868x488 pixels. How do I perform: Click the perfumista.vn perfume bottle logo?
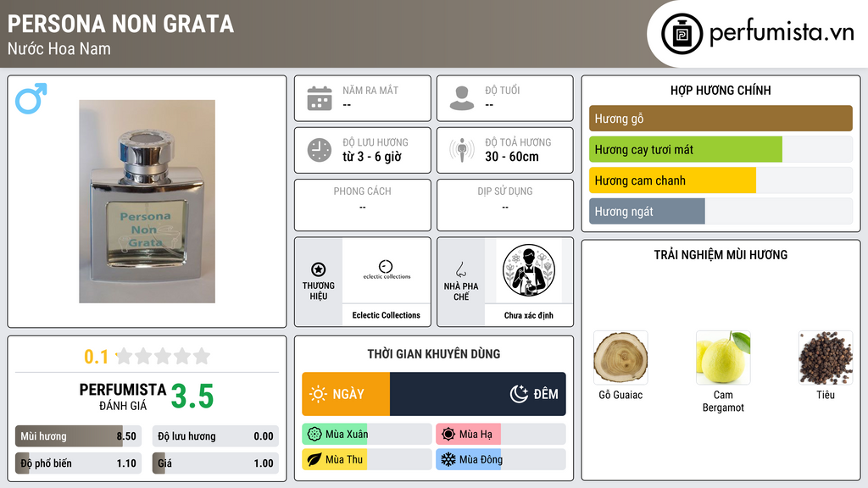click(x=682, y=34)
